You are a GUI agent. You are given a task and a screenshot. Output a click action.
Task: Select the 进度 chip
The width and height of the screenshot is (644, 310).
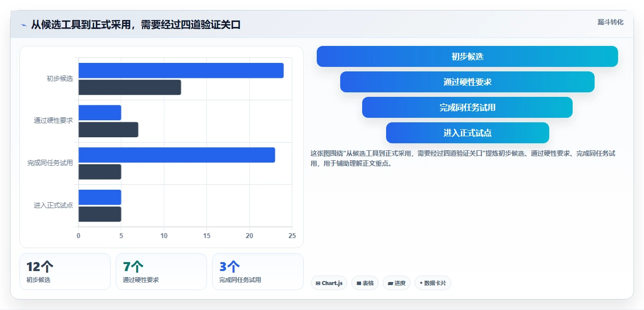pyautogui.click(x=397, y=283)
